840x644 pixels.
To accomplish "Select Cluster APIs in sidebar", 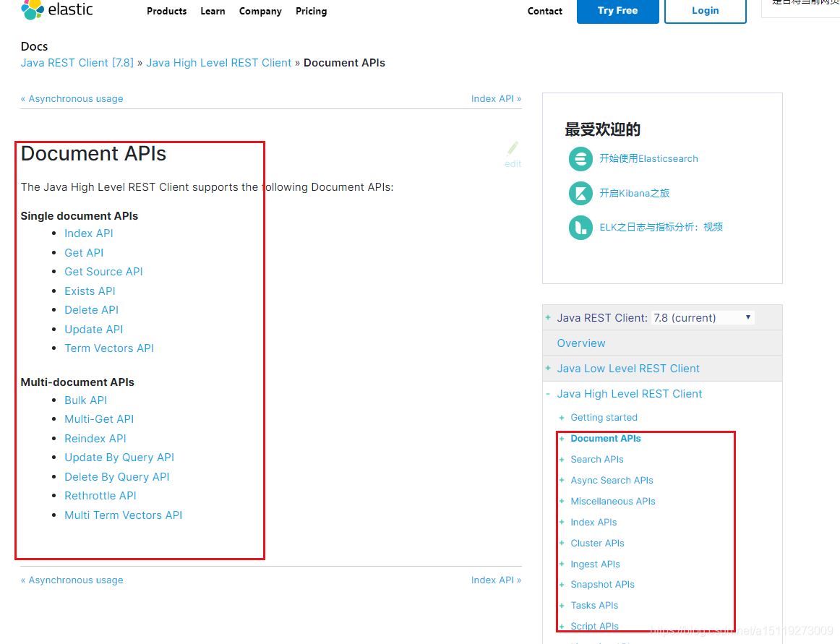I will pyautogui.click(x=597, y=543).
